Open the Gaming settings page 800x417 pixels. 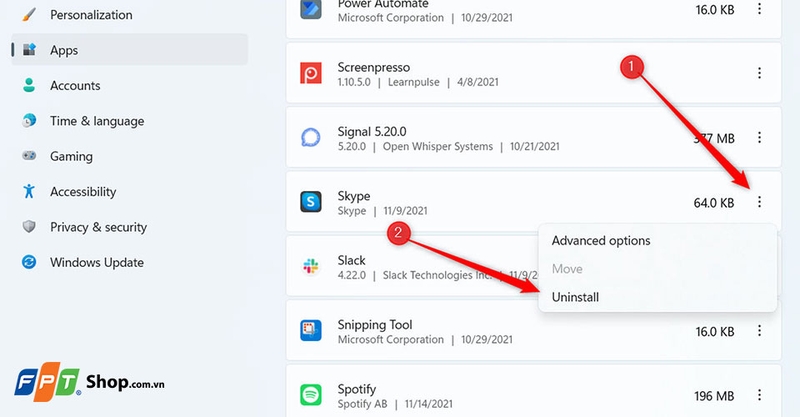click(130, 156)
